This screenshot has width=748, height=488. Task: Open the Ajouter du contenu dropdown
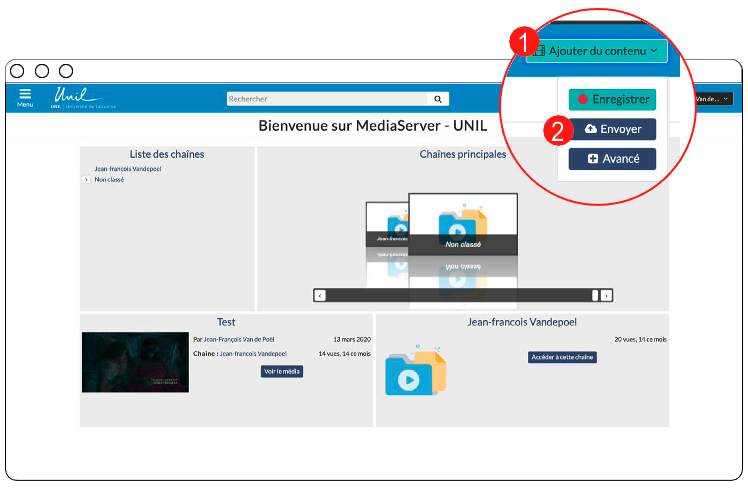596,50
